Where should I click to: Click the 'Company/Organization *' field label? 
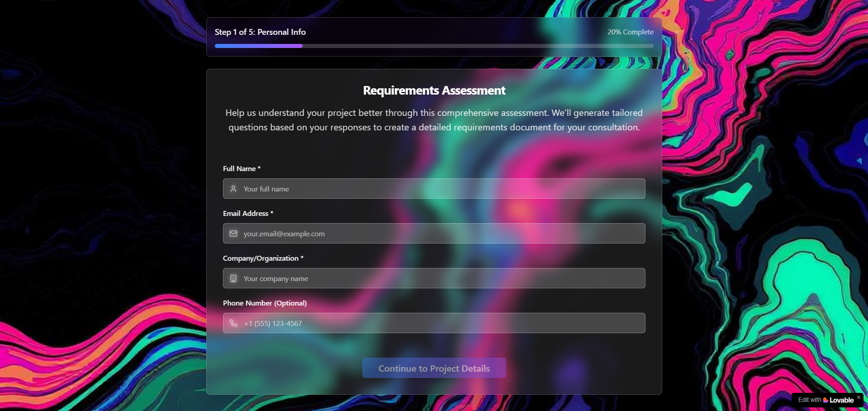point(263,258)
